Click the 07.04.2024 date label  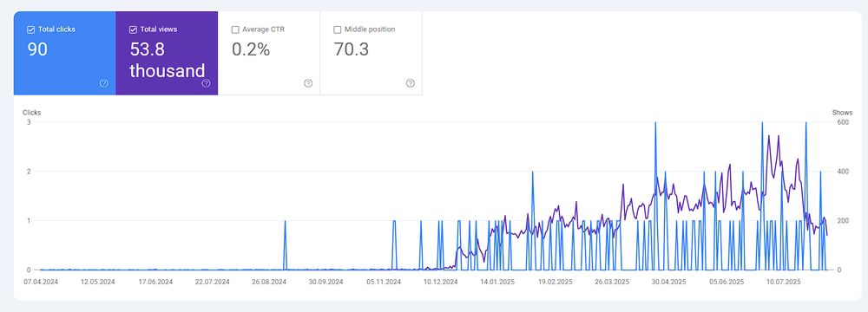click(x=41, y=282)
